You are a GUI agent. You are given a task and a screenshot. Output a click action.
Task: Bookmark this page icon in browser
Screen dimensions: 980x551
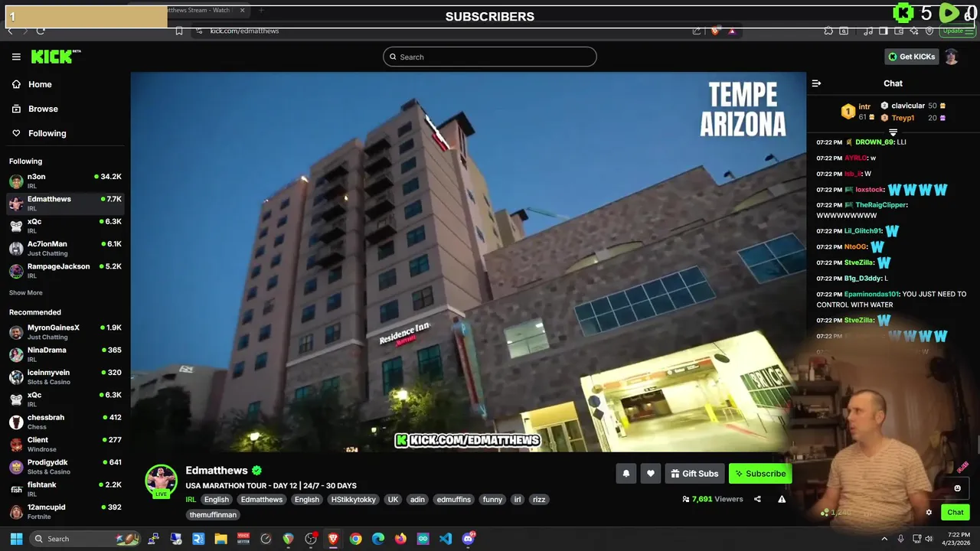(179, 31)
